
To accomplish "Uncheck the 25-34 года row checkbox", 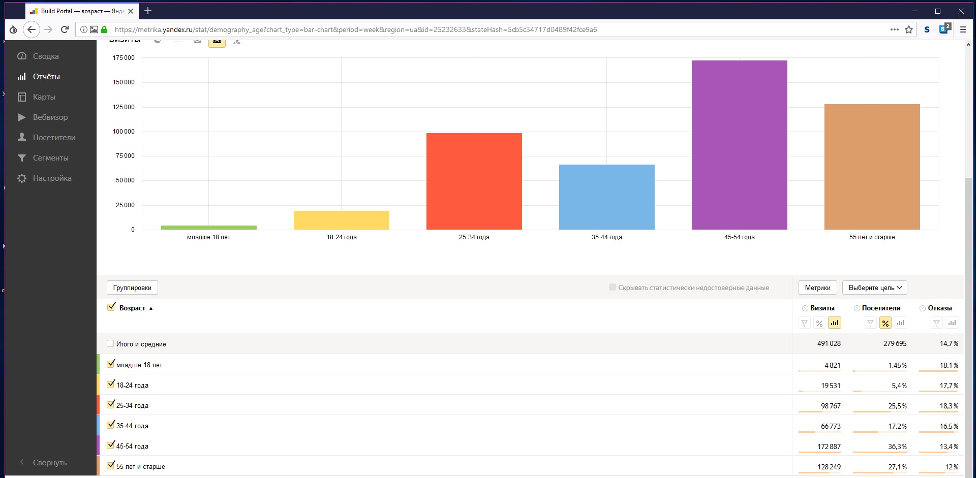I will 111,404.
